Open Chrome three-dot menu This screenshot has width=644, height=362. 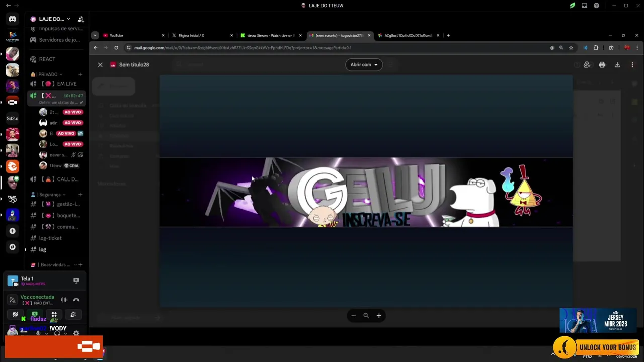pos(637,48)
